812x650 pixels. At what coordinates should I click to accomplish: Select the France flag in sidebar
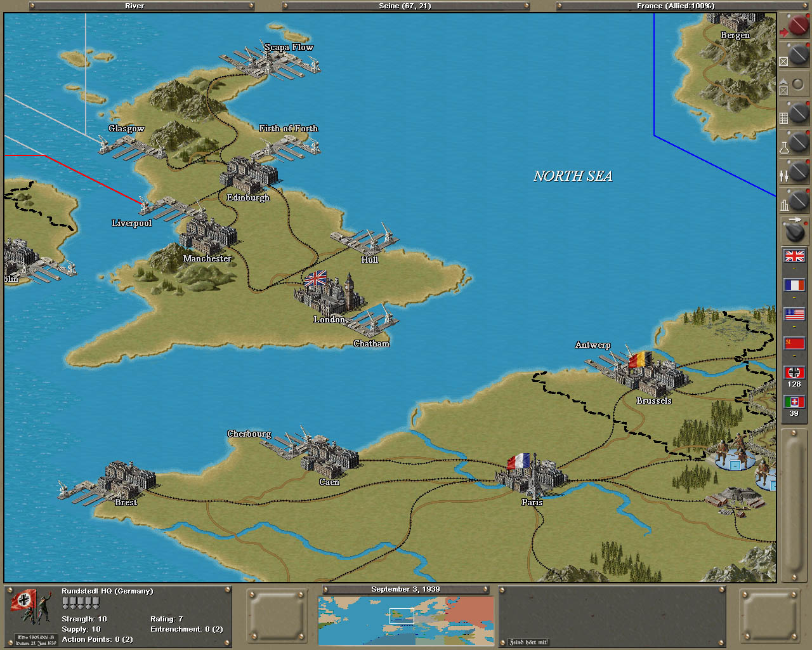tap(794, 285)
